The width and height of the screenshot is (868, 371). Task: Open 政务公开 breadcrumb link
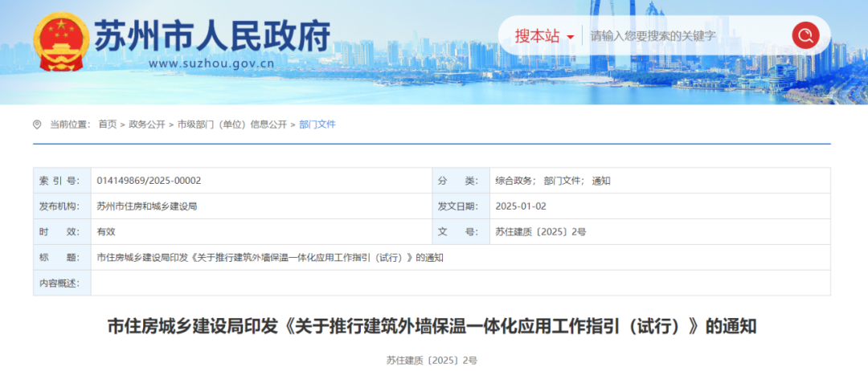(147, 124)
